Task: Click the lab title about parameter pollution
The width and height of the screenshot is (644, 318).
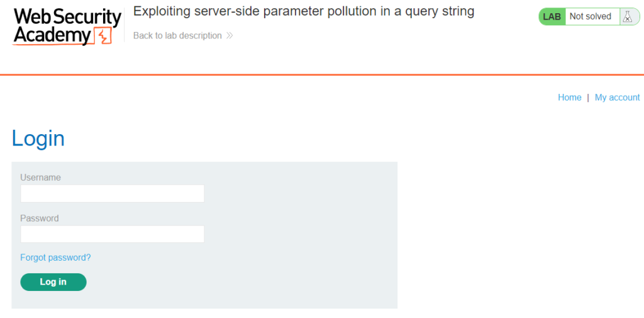Action: (x=304, y=11)
